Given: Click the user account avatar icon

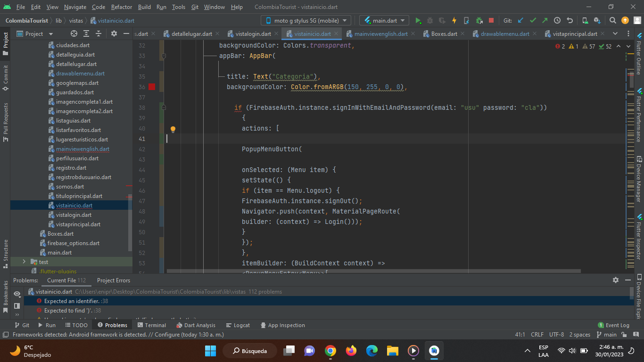Looking at the screenshot, I should [x=637, y=21].
